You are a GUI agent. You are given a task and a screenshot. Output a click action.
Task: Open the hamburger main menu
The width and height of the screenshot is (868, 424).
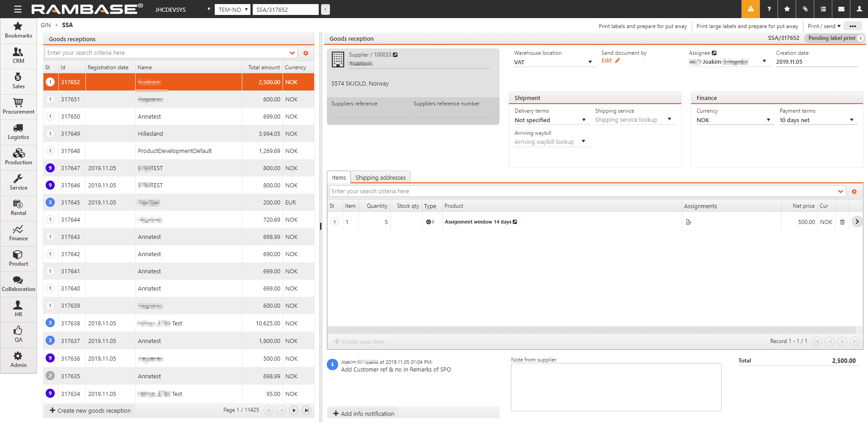tap(18, 9)
